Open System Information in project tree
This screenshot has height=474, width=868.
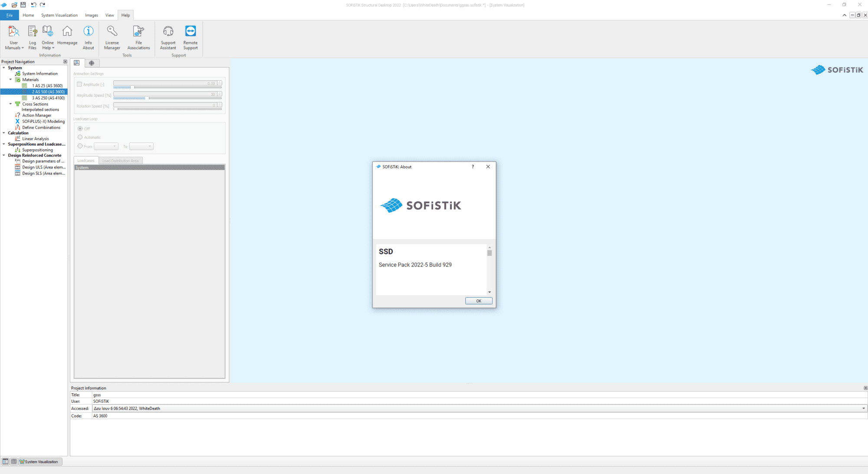40,73
